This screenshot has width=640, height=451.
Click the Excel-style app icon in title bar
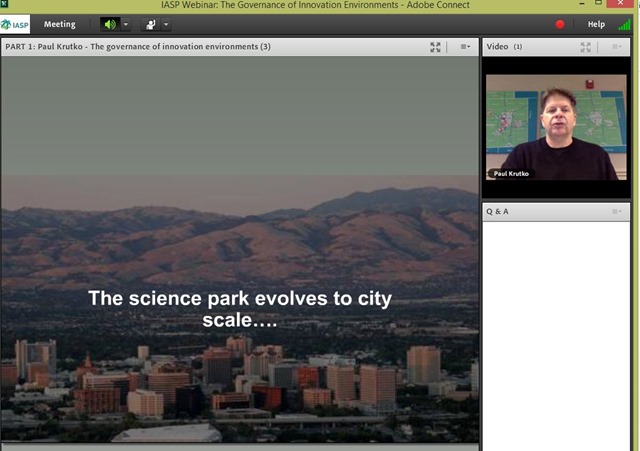coord(4,4)
